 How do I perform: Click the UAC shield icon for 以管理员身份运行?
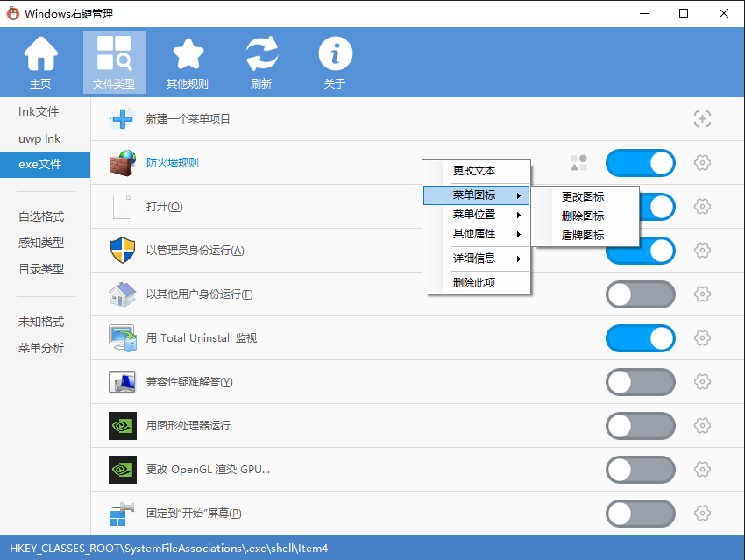[122, 251]
